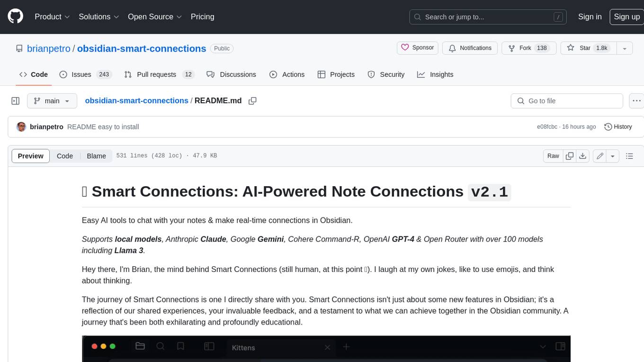Edit this file with the pencil icon
Viewport: 644px width, 362px height.
click(600, 156)
